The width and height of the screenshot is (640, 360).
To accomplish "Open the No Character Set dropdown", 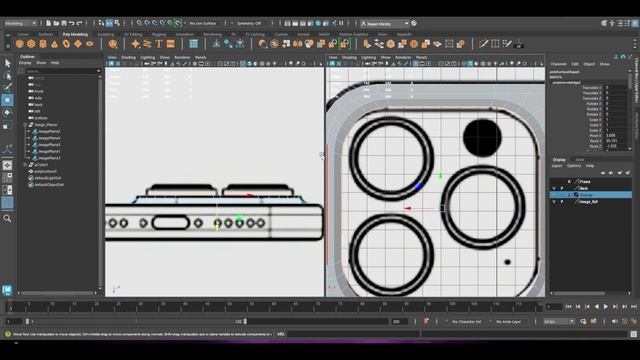I will click(x=467, y=322).
